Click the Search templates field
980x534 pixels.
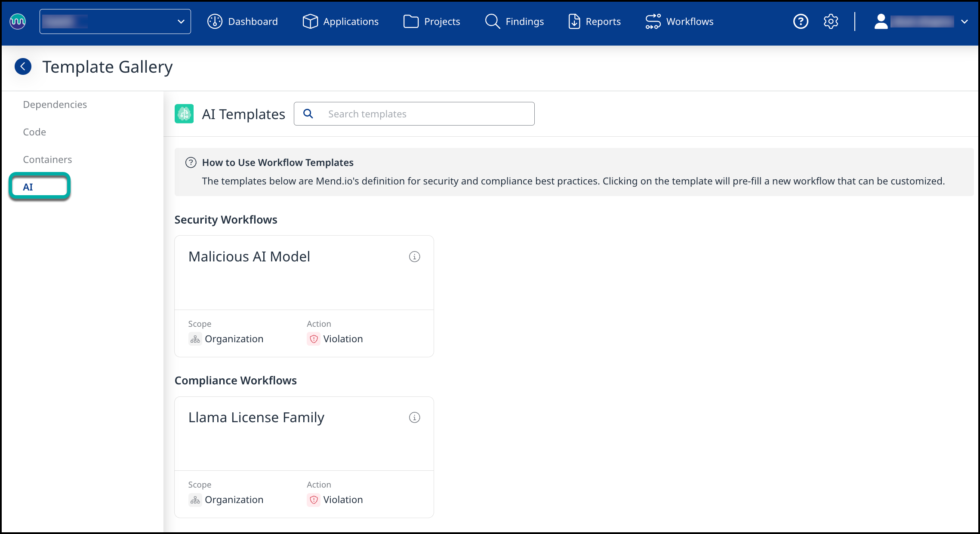click(x=426, y=114)
